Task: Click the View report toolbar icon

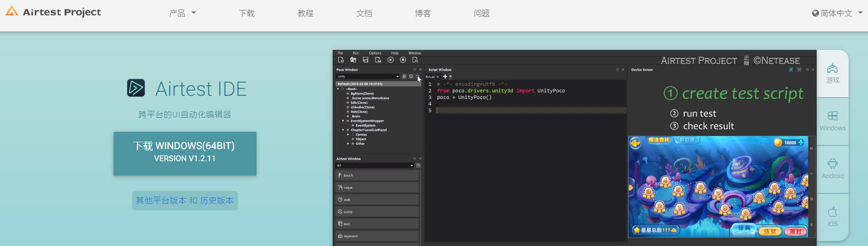Action: pyautogui.click(x=415, y=60)
